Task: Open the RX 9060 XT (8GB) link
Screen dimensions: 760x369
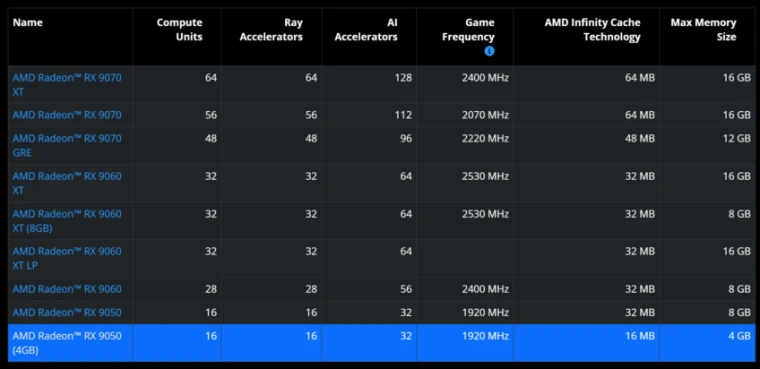Action: (x=67, y=221)
